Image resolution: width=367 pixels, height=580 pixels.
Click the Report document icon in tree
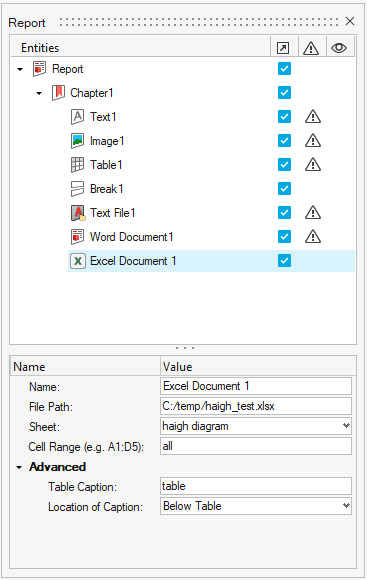(39, 69)
